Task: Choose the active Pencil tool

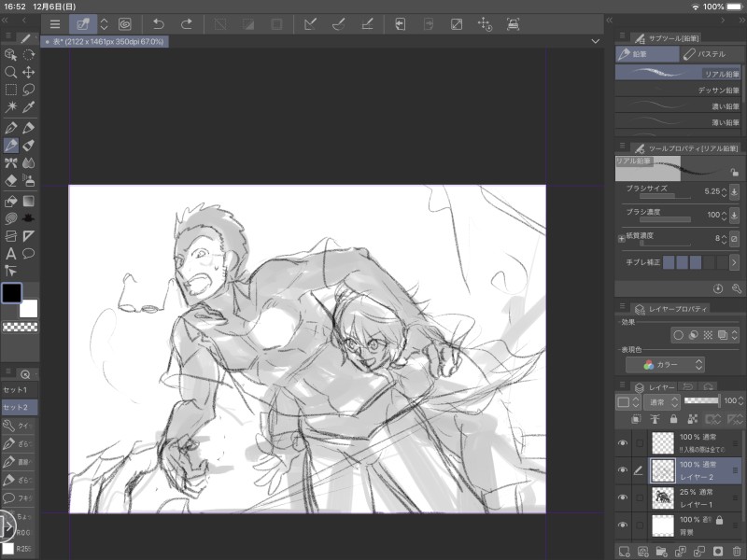Action: tap(10, 146)
